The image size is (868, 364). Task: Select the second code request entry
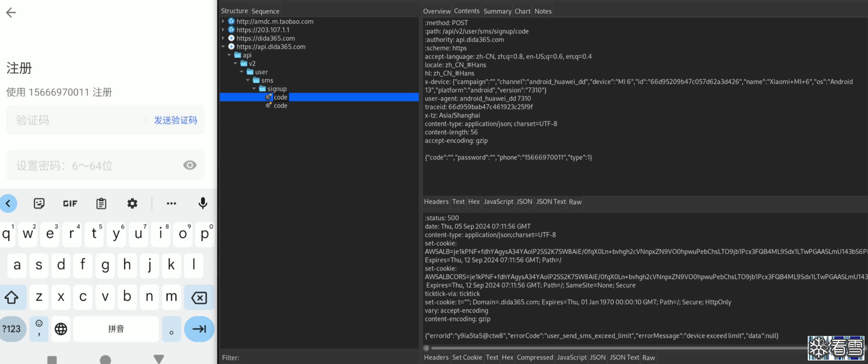click(x=280, y=106)
